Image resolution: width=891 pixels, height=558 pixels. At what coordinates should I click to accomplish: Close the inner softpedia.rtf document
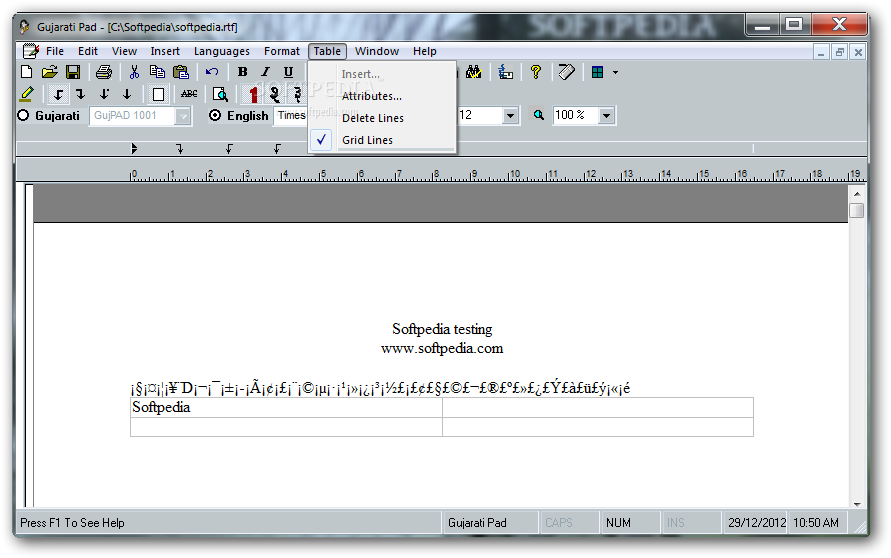[858, 52]
